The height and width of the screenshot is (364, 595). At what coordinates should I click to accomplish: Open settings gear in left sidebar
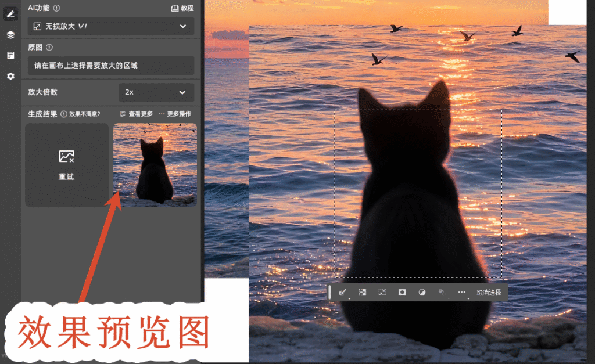pos(10,76)
